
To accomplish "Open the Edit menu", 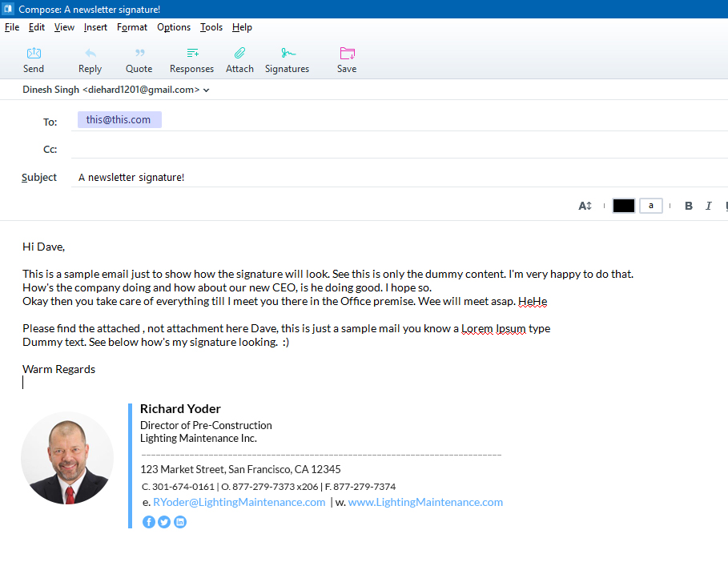I will pos(37,27).
